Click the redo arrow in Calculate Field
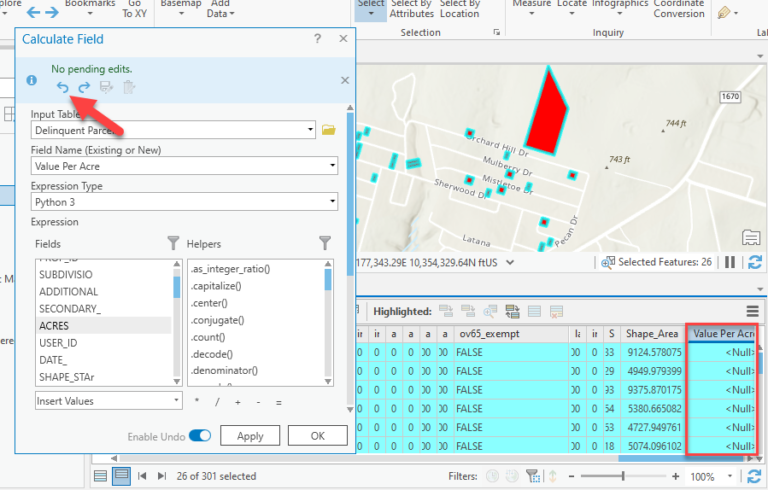 [84, 88]
